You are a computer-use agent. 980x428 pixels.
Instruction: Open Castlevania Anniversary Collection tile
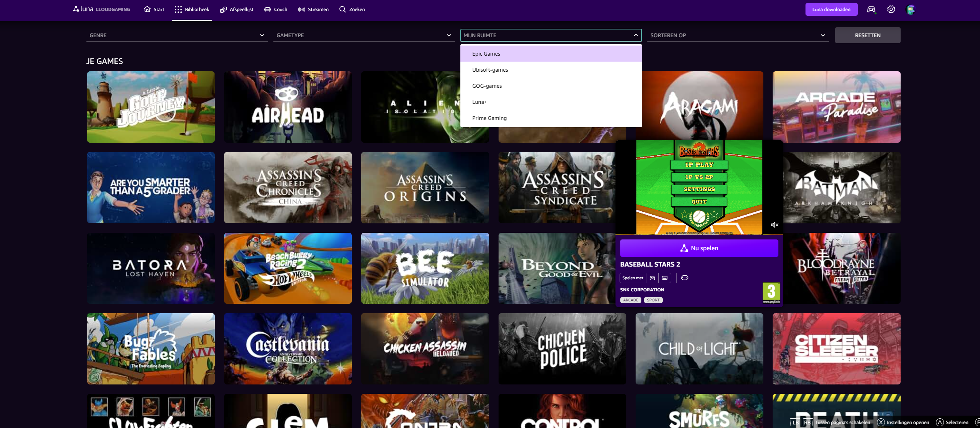(x=287, y=349)
